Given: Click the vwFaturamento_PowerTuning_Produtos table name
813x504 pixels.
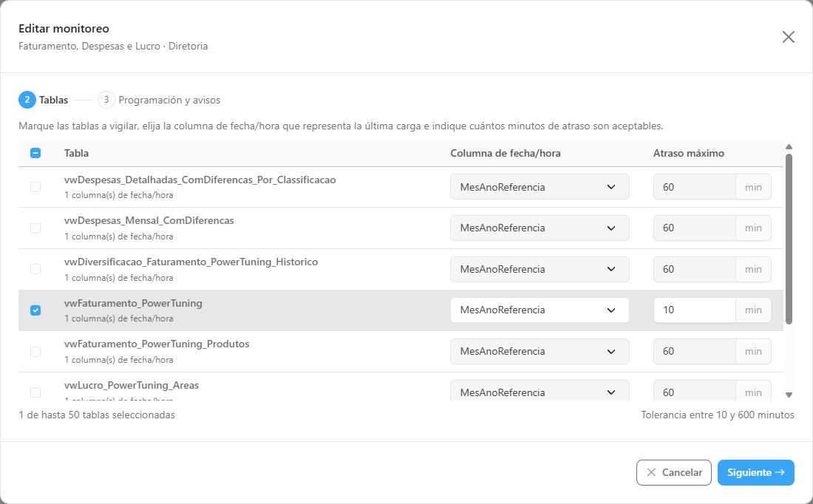Looking at the screenshot, I should pyautogui.click(x=157, y=344).
